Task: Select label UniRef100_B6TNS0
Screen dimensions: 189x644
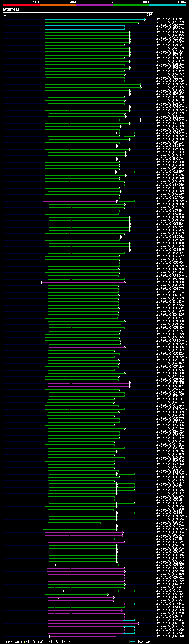Action: [x=170, y=68]
